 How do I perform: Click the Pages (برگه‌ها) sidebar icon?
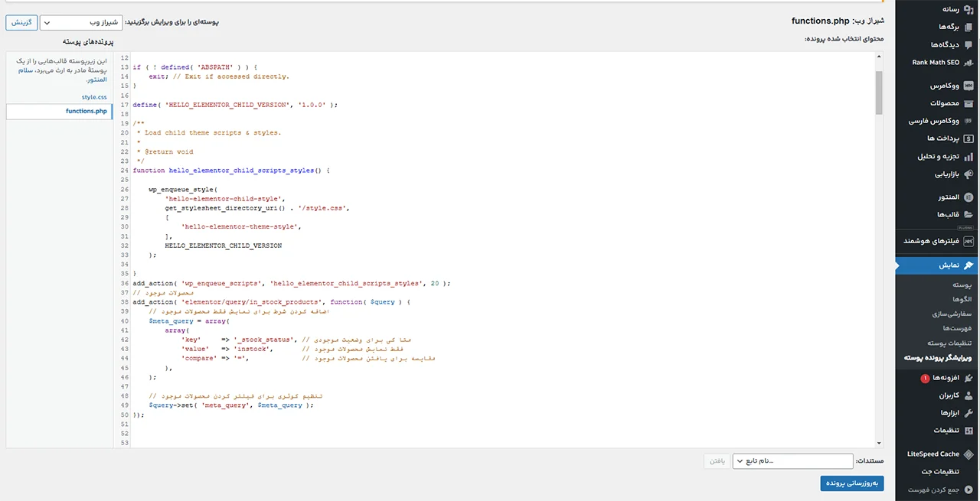tap(969, 27)
